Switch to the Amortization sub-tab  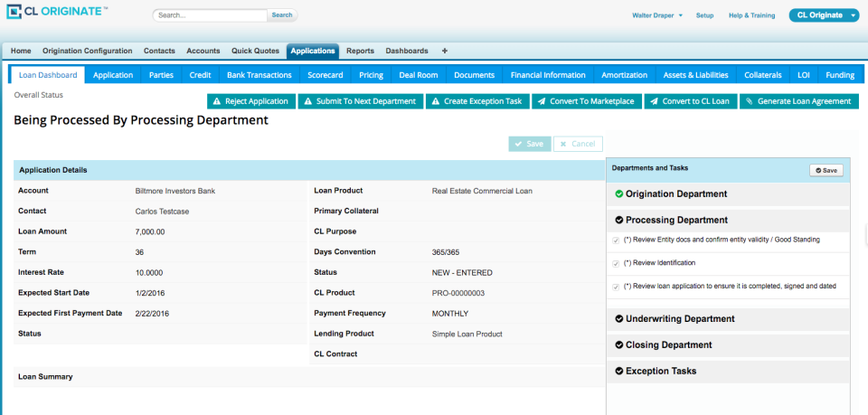(625, 75)
